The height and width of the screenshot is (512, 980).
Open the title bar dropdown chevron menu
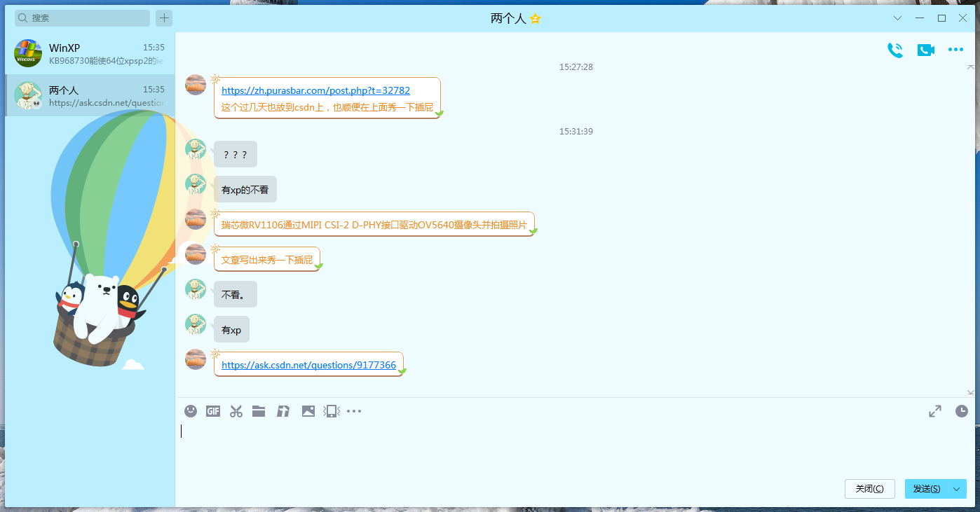click(x=897, y=18)
